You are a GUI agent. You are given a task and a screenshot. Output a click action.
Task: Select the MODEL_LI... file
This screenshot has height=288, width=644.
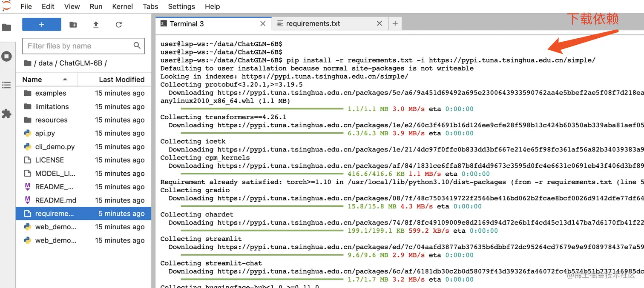pyautogui.click(x=83, y=174)
